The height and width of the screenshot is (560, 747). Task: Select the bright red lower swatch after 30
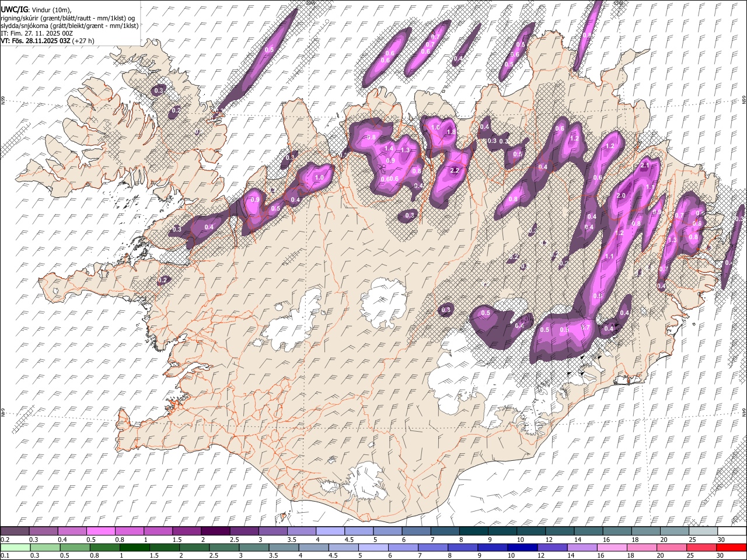pos(732,547)
